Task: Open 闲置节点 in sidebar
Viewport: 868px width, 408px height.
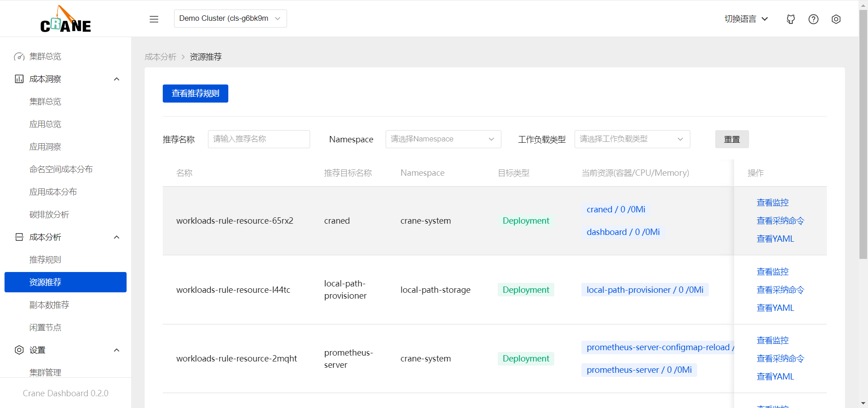Action: pos(66,328)
